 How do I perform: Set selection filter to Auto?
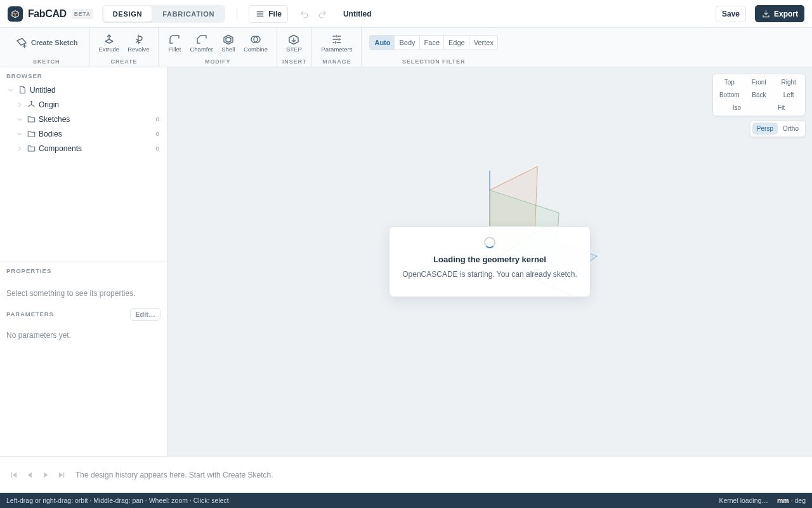click(383, 43)
